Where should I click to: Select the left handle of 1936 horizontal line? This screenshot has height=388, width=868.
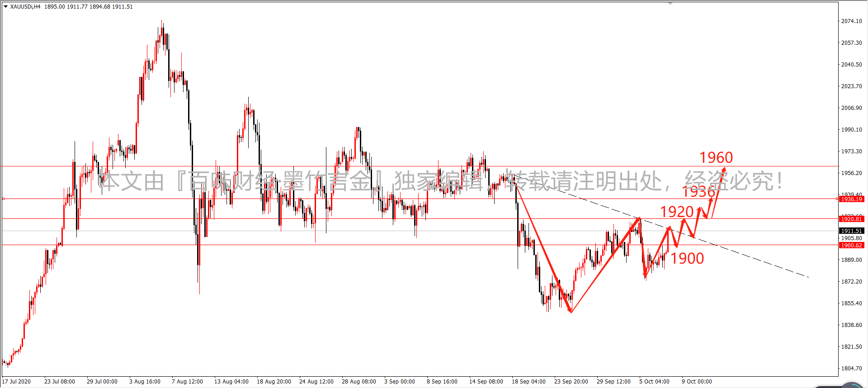3,199
